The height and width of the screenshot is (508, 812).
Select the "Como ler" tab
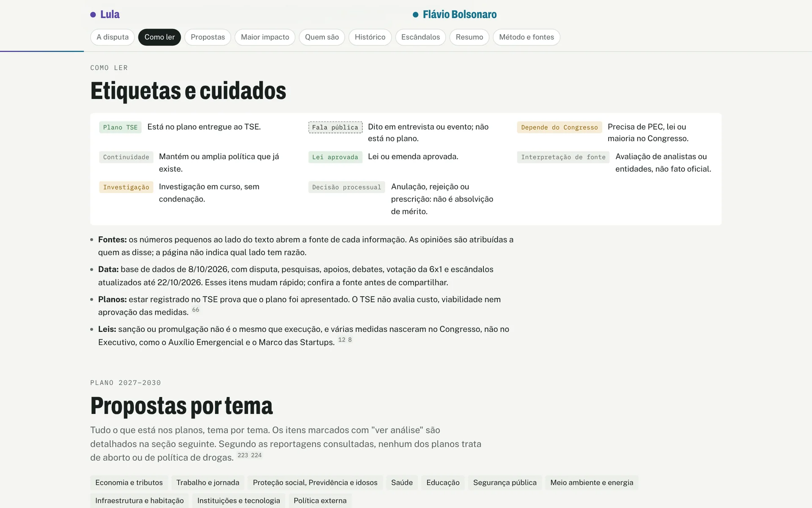[x=159, y=37]
